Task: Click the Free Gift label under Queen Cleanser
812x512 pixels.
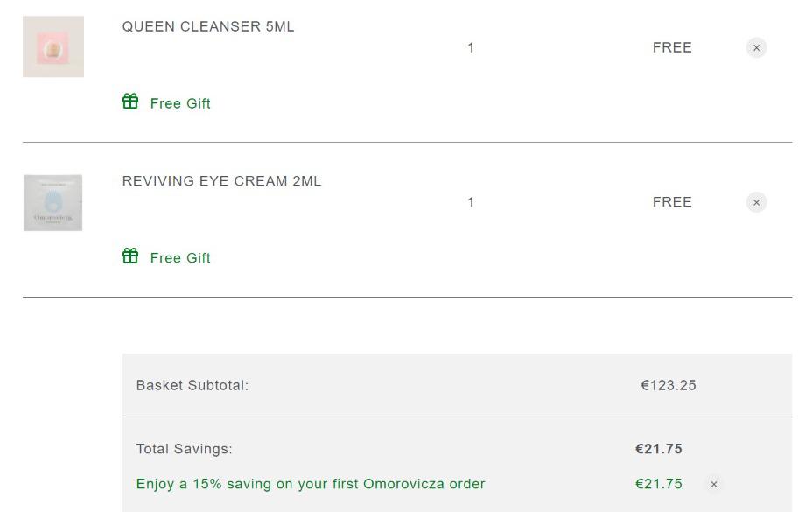Action: click(x=180, y=103)
